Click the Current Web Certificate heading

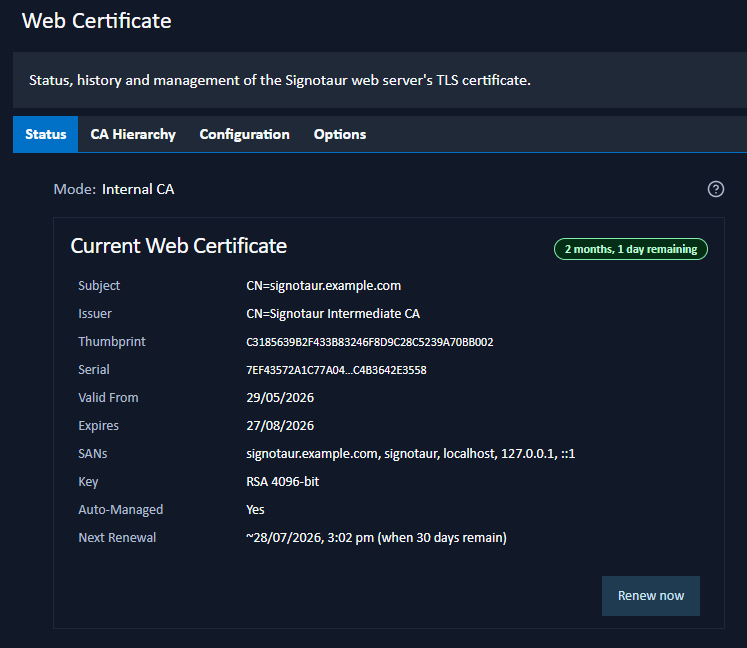[x=179, y=246]
